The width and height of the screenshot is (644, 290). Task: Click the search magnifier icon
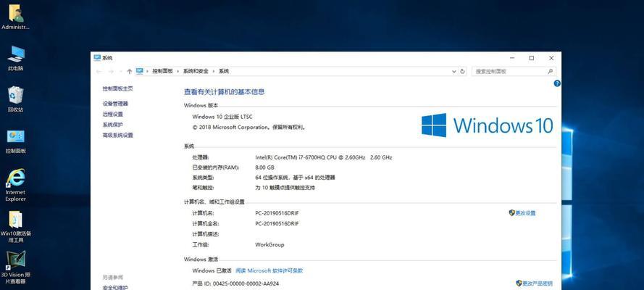pos(551,71)
